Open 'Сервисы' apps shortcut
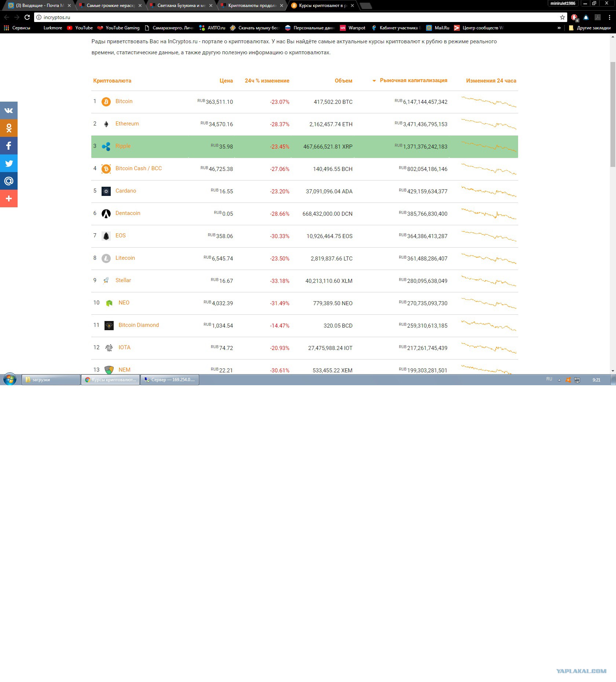Image resolution: width=616 pixels, height=682 pixels. (x=17, y=28)
